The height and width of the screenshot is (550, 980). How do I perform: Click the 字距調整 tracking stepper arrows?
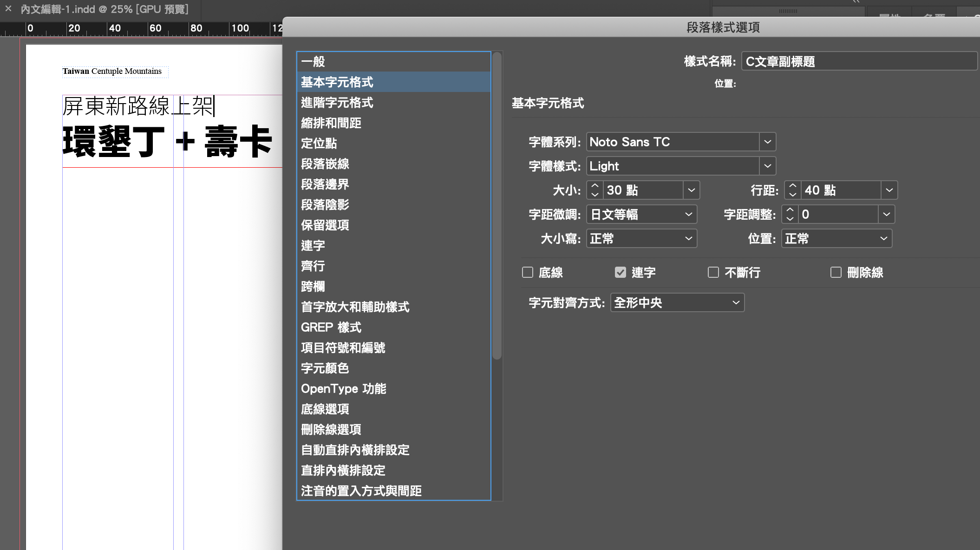coord(790,214)
